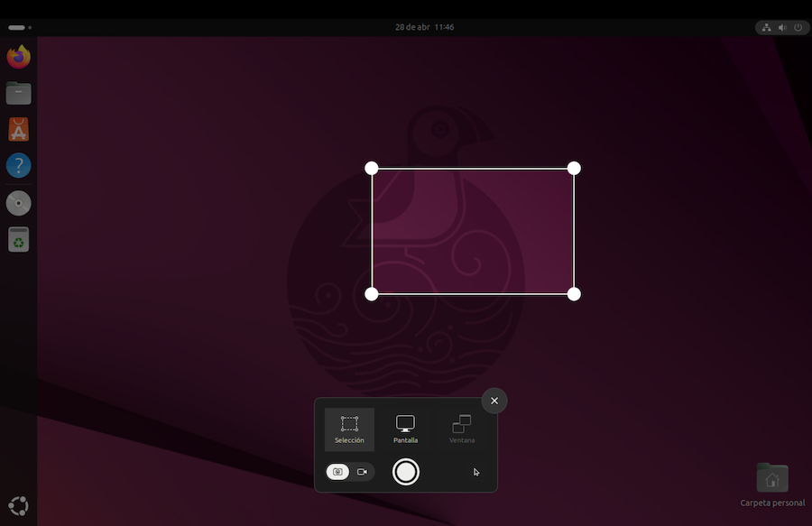812x526 pixels.
Task: Toggle to screenshot (camera) mode
Action: (x=338, y=472)
